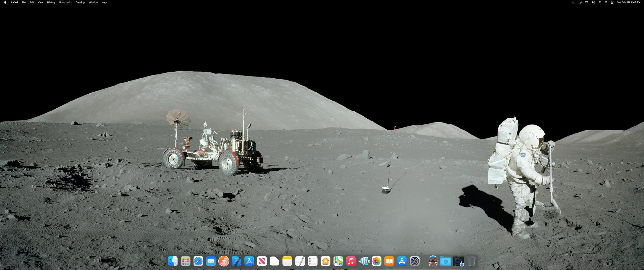Screen dimensions: 644x270
Task: Open Spotlight search magnifier
Action: 606,2
